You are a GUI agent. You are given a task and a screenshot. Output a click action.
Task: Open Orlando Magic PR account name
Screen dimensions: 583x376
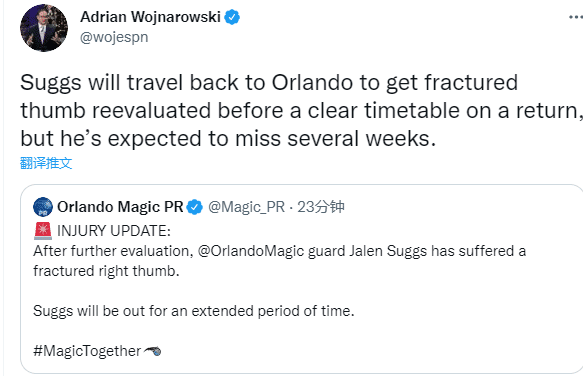tap(120, 207)
